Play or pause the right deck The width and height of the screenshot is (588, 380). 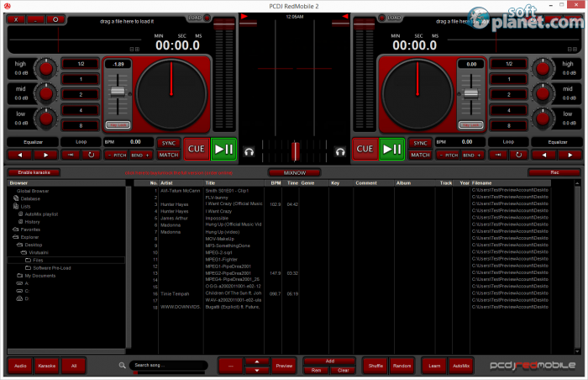(x=392, y=149)
